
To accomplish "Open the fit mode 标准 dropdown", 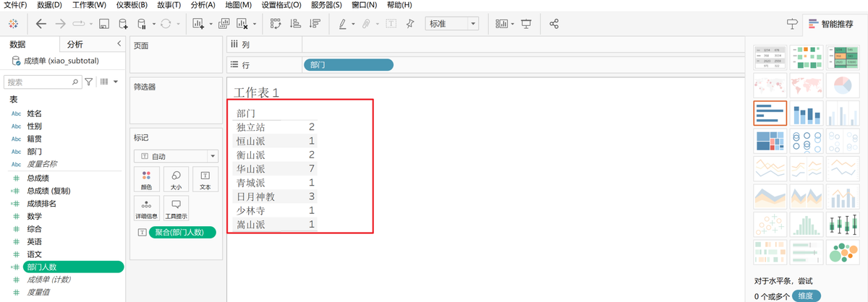I will (x=452, y=24).
